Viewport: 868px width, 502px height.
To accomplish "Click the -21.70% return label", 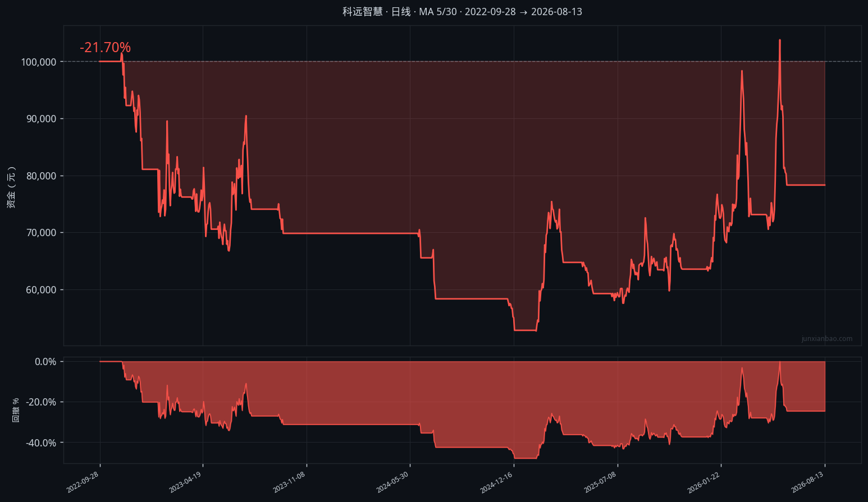I will (105, 48).
